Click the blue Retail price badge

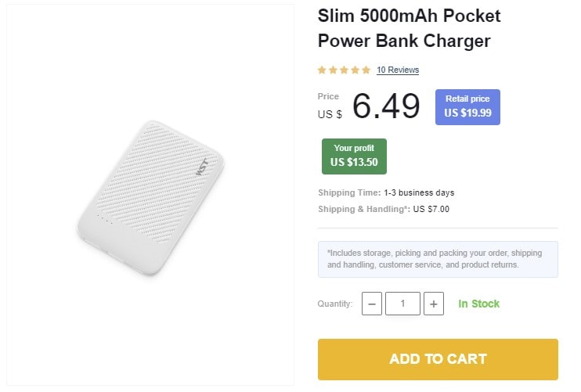tap(467, 106)
